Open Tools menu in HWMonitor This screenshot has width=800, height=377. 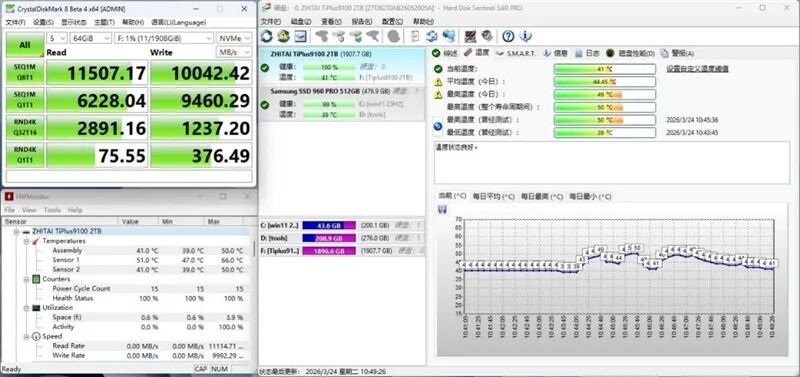click(52, 210)
